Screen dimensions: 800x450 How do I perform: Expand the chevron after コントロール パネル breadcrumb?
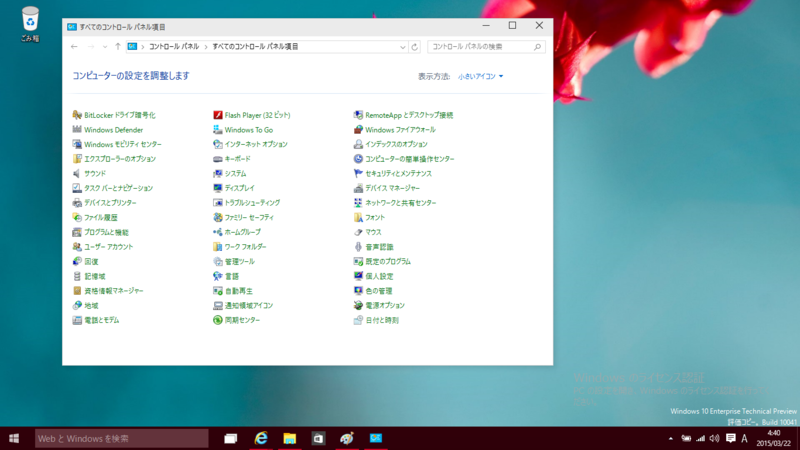206,46
